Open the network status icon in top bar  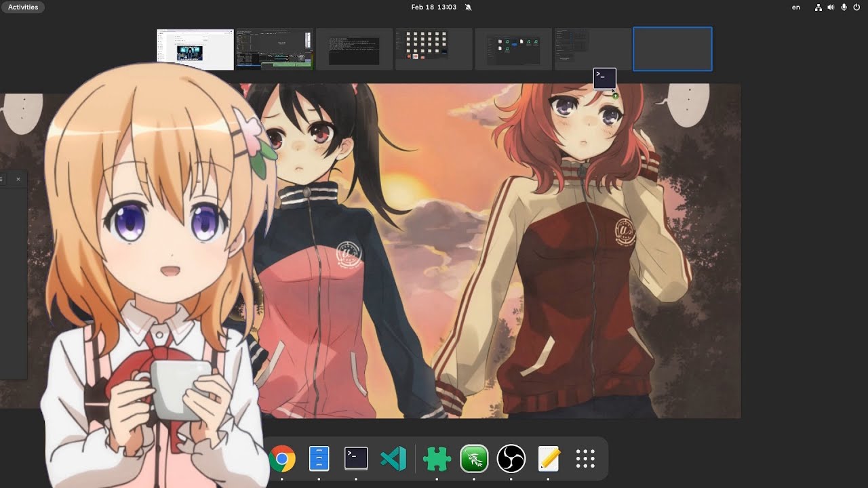tap(818, 7)
